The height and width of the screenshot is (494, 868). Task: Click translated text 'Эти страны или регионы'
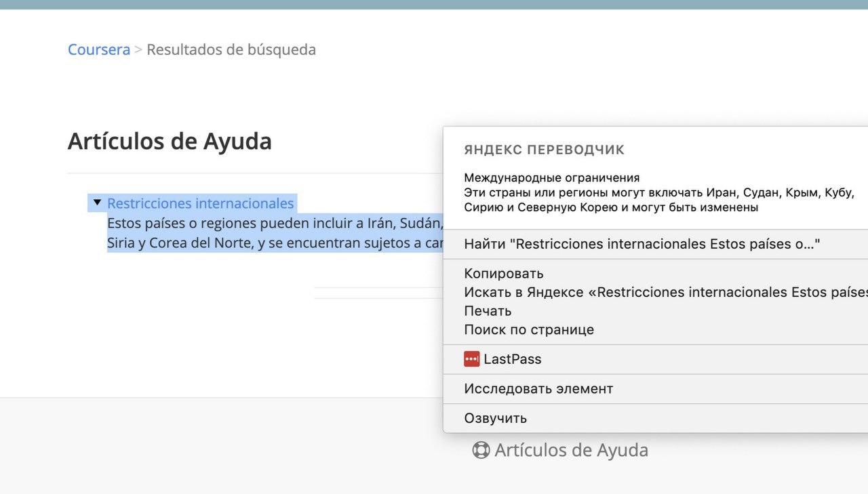pos(659,192)
